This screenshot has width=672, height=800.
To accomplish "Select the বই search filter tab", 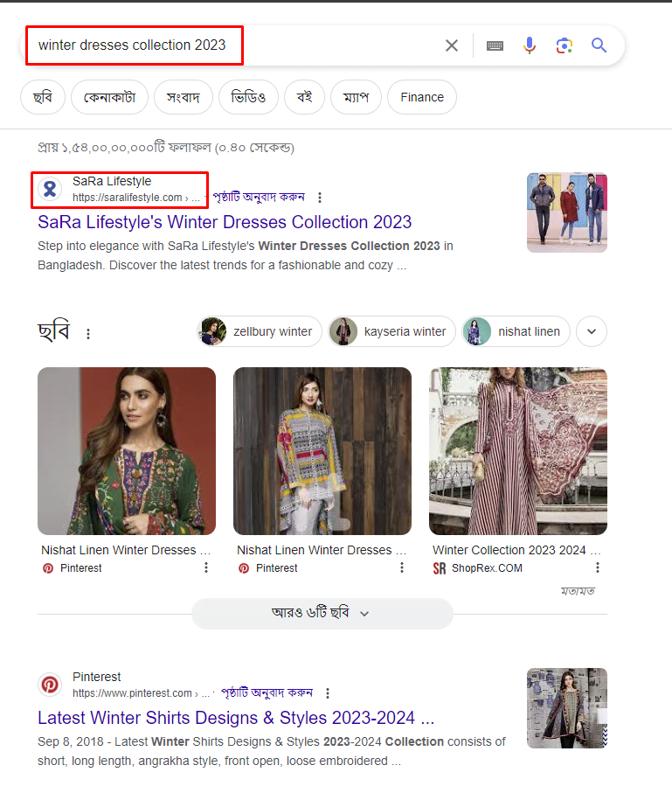I will [x=304, y=97].
